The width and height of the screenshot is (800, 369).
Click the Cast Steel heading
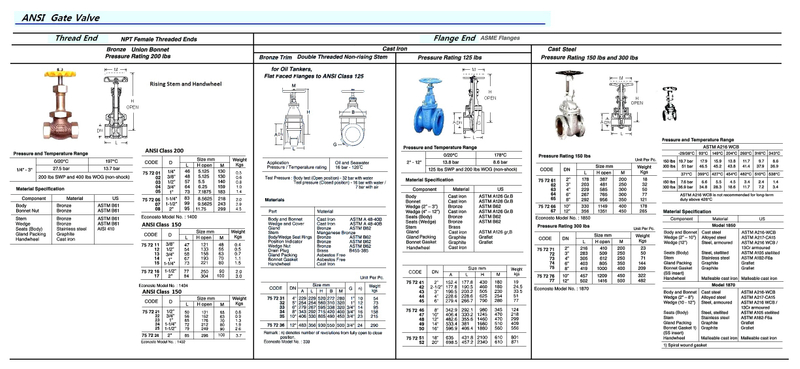pyautogui.click(x=562, y=50)
